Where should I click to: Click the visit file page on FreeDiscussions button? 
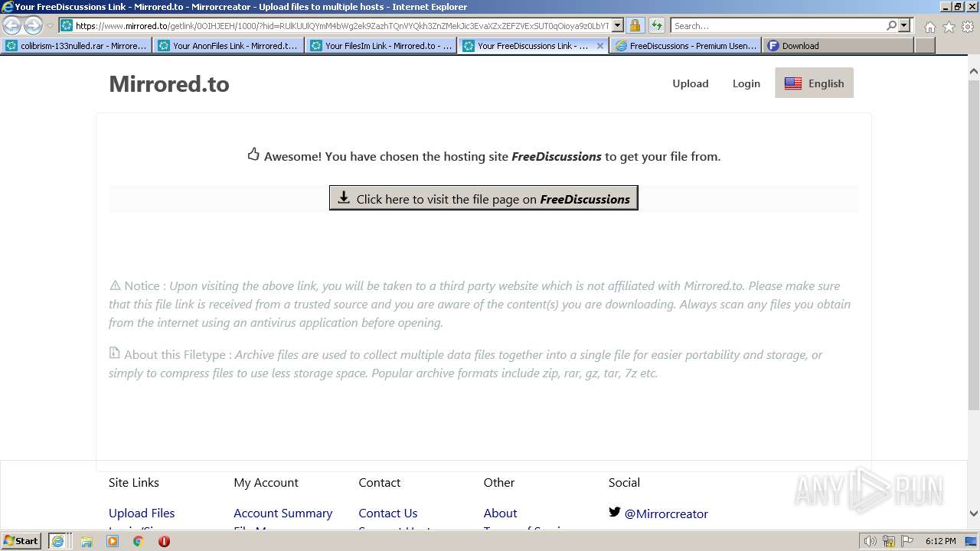483,198
